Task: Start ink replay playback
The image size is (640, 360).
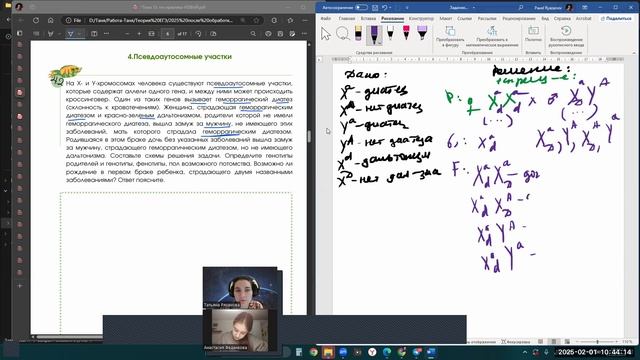Action: (567, 36)
